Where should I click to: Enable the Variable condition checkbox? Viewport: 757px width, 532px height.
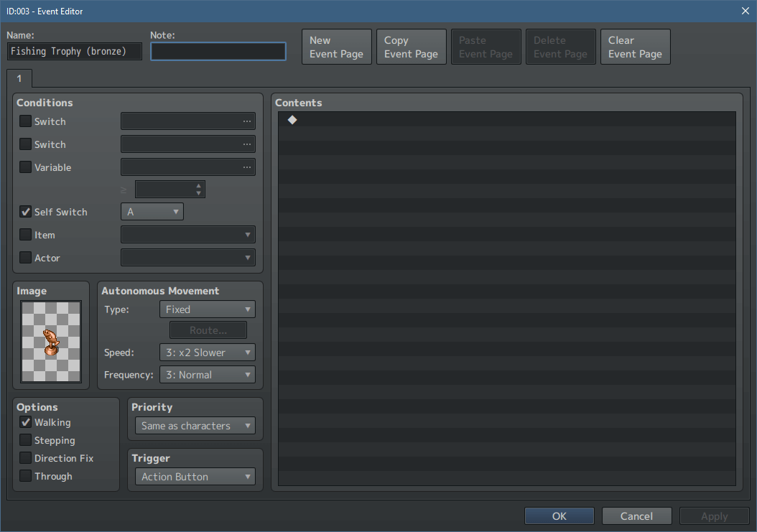coord(25,167)
